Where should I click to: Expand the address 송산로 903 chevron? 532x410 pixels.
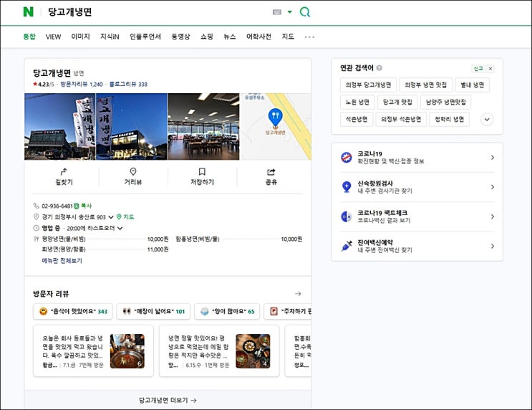pyautogui.click(x=111, y=216)
